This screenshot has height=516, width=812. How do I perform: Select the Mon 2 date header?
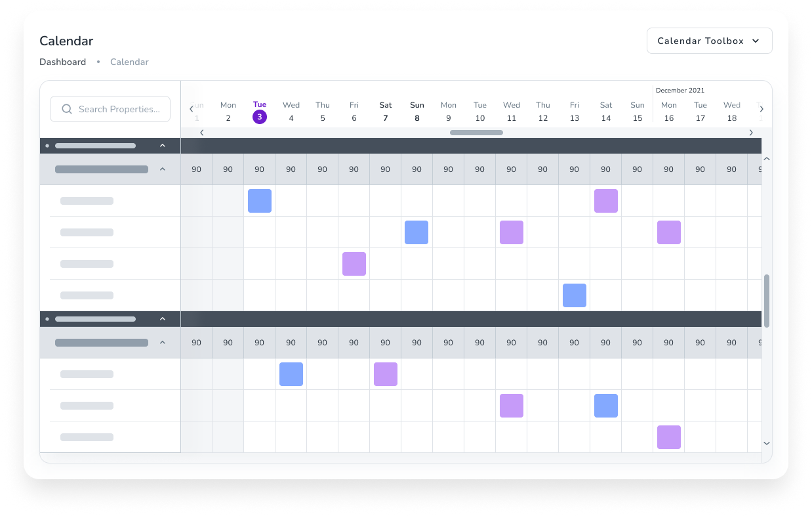(x=228, y=112)
